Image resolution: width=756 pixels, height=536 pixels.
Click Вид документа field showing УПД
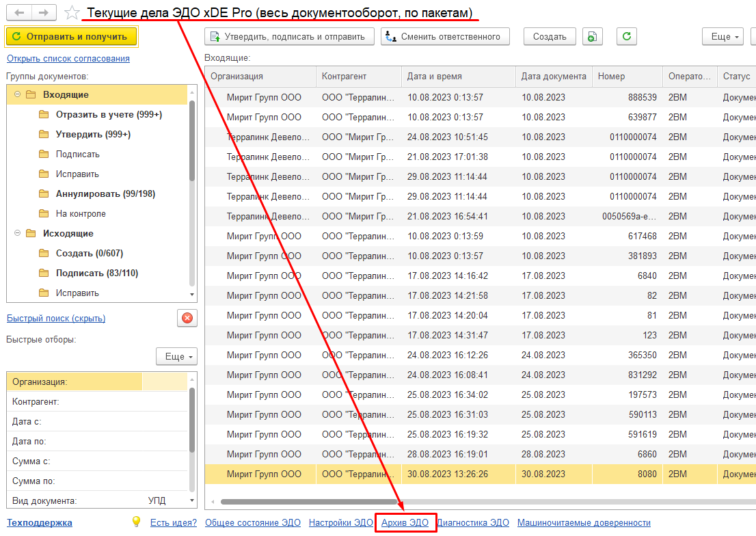click(97, 500)
